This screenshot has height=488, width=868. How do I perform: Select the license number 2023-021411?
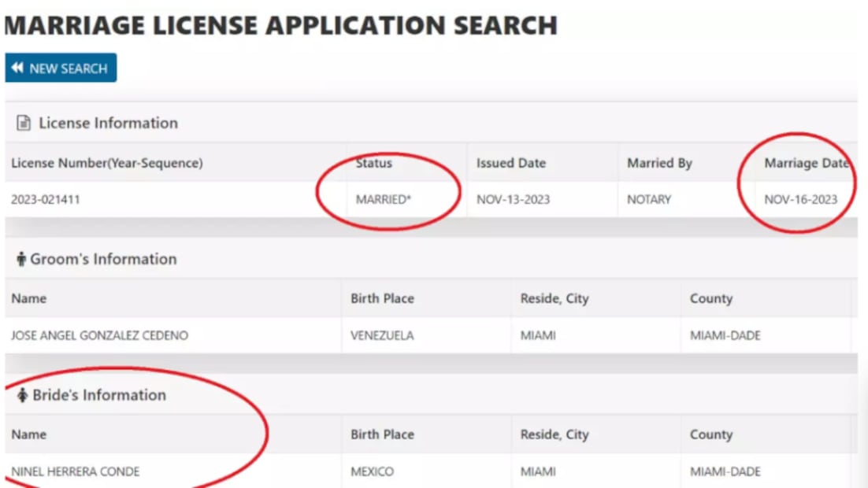pyautogui.click(x=46, y=200)
